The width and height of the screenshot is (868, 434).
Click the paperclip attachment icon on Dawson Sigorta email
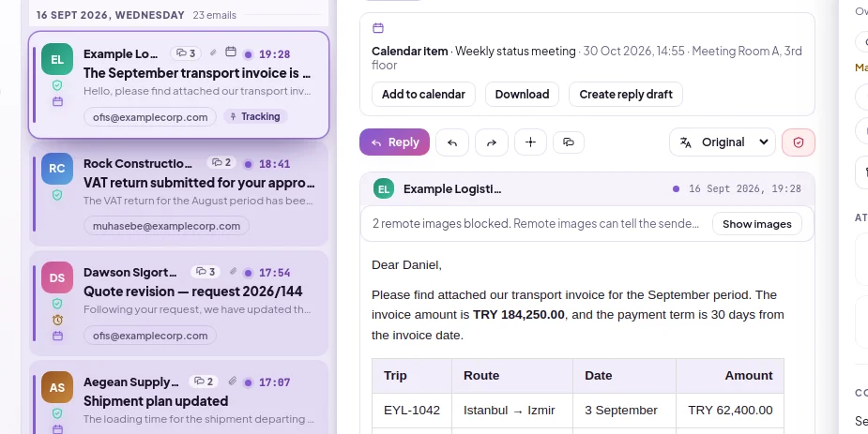[x=233, y=272]
